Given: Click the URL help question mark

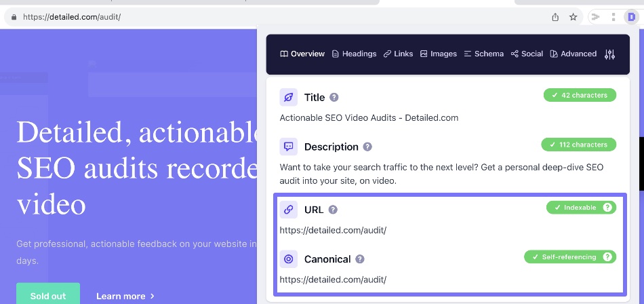Looking at the screenshot, I should click(333, 210).
